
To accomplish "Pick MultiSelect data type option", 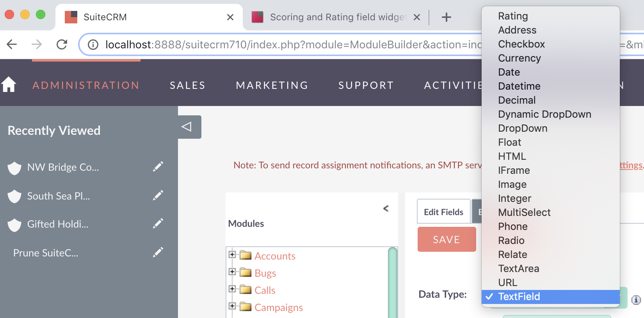I will [551, 212].
